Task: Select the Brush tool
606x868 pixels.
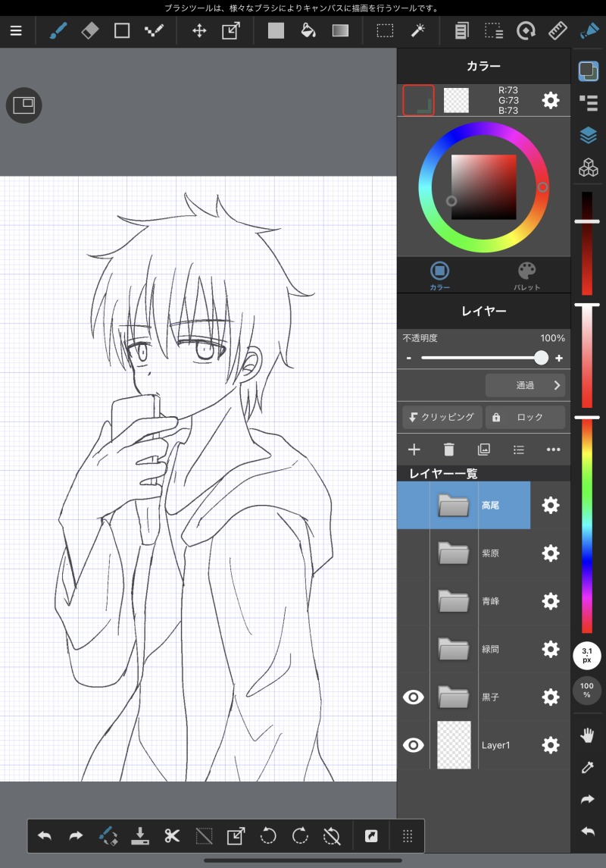Action: [58, 30]
